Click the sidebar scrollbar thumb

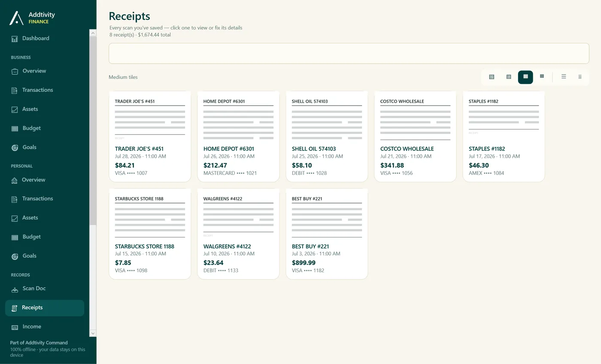pos(93,131)
